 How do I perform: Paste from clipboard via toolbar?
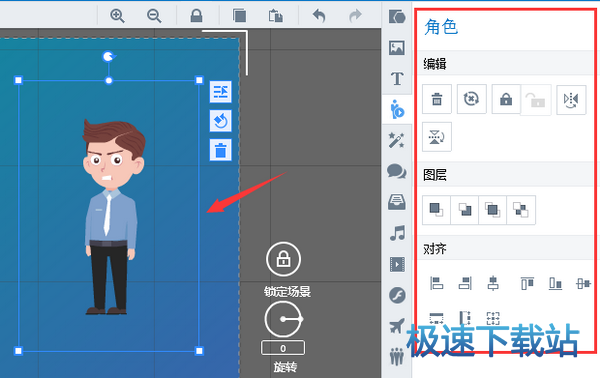coord(276,16)
